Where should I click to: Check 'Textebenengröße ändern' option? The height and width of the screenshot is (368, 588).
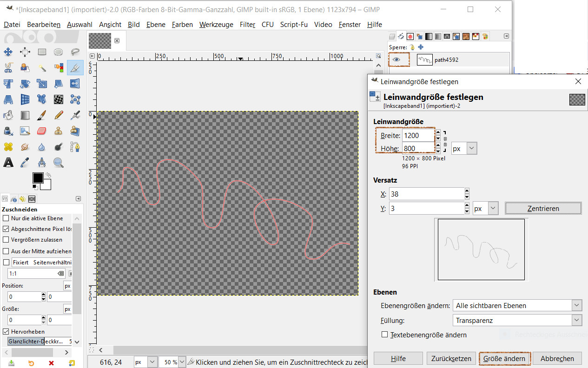[384, 335]
